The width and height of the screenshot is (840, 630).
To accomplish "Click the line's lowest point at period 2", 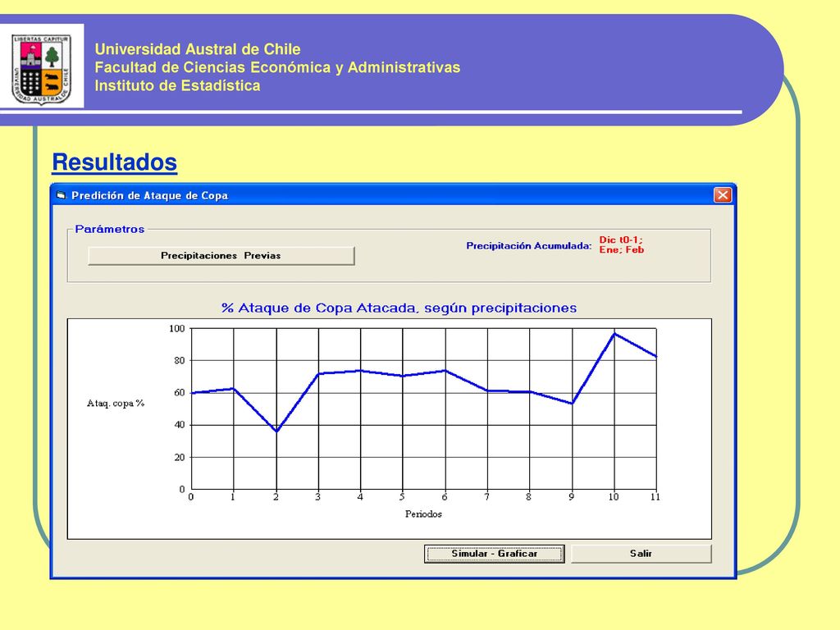I will [276, 431].
